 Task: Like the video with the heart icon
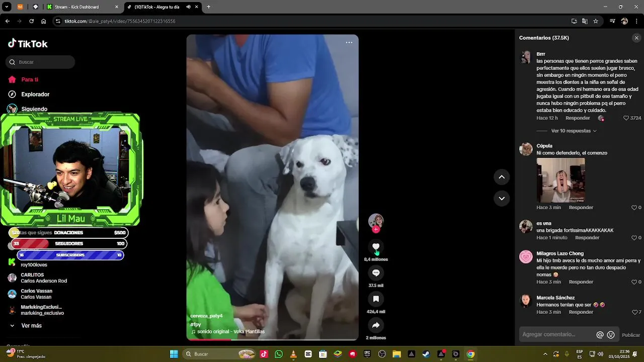coord(376,247)
